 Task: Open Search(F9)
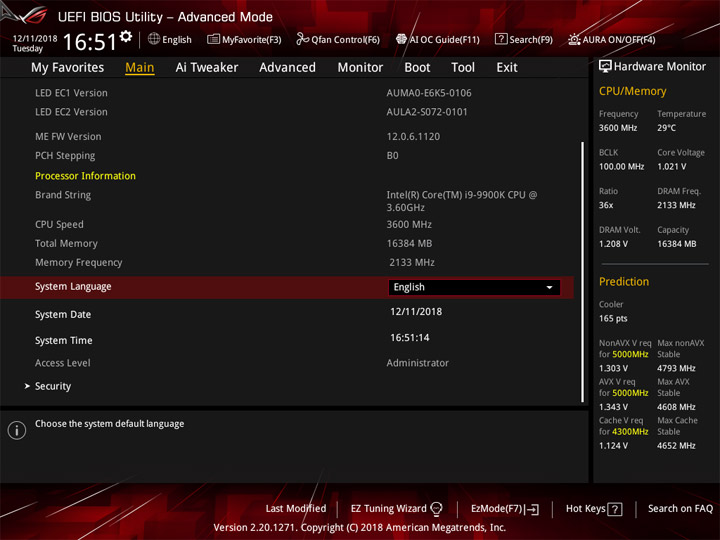(524, 39)
